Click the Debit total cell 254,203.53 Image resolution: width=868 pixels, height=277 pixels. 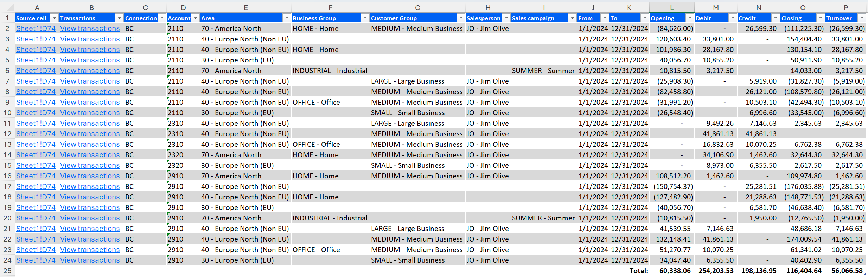[x=716, y=271]
